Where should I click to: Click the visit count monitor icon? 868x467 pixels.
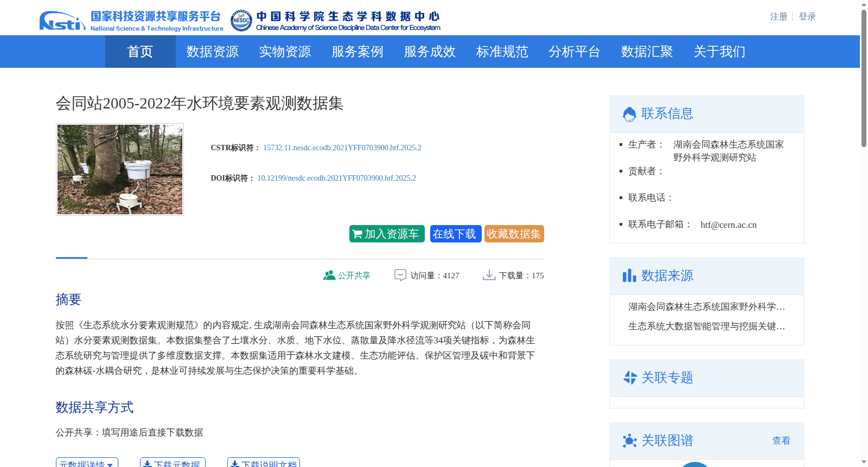[400, 276]
